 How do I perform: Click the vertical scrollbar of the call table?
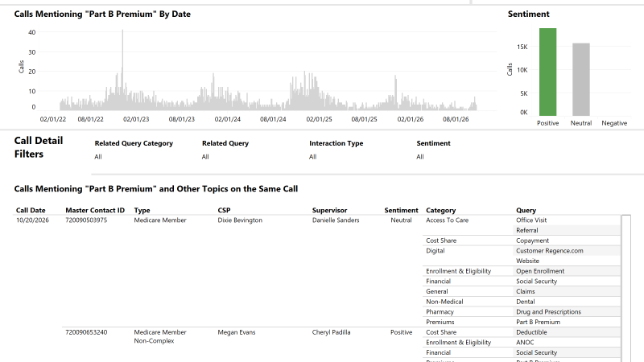(626, 287)
